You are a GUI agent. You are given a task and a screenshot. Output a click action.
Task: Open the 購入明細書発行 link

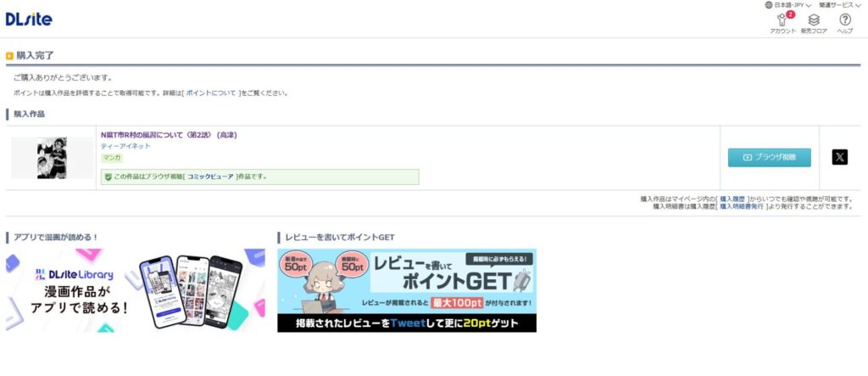point(741,206)
